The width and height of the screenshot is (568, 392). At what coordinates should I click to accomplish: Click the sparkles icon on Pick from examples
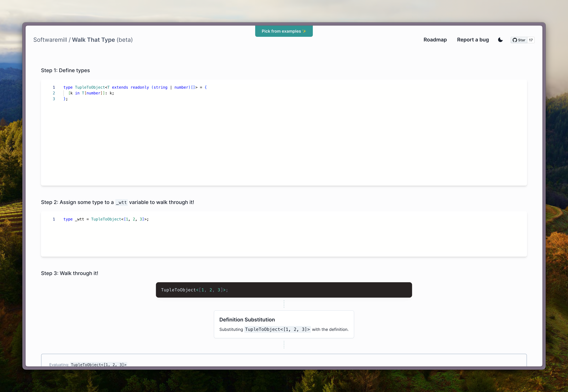[304, 31]
